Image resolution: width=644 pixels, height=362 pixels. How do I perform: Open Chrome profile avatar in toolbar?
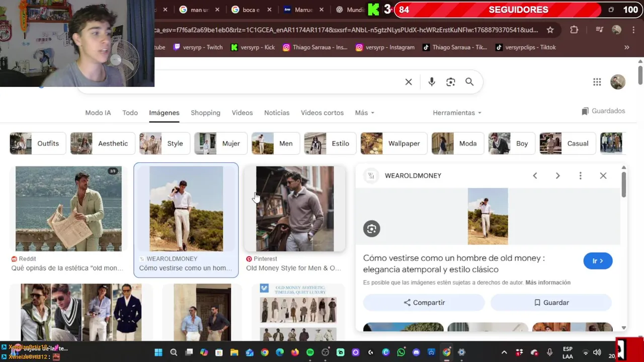(616, 30)
